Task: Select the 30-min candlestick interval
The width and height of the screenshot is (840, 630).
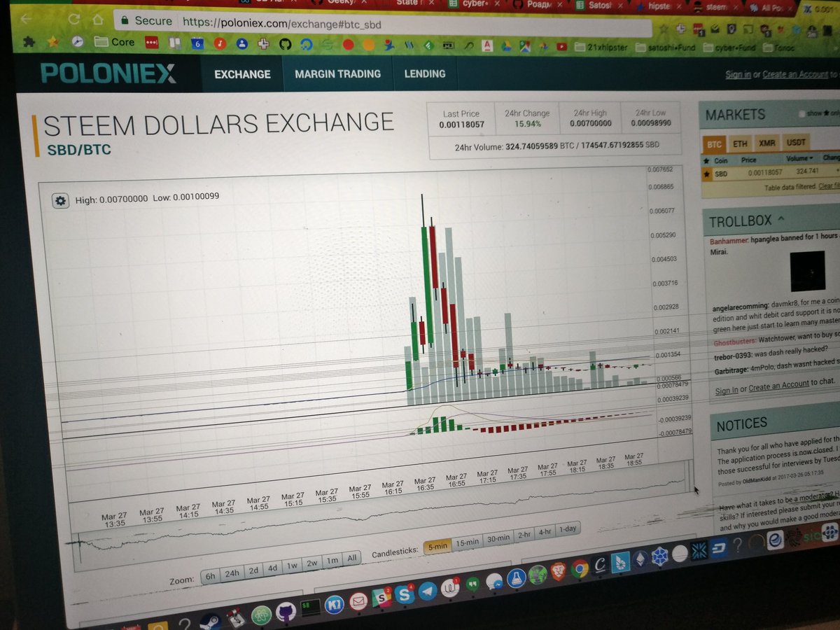Action: click(x=498, y=537)
